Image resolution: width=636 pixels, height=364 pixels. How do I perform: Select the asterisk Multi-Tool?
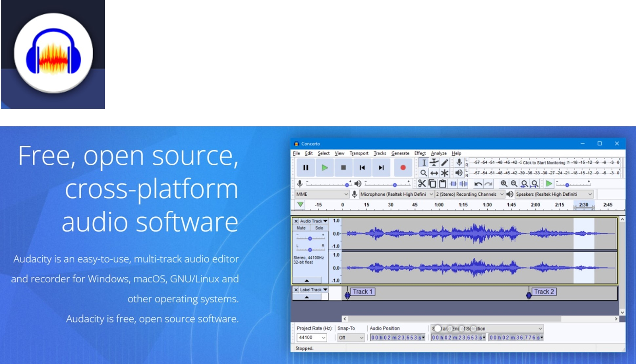[445, 173]
